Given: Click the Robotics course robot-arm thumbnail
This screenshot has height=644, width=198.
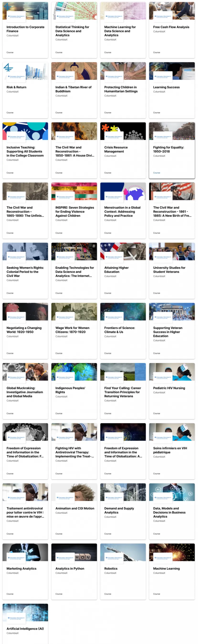Looking at the screenshot, I should click(123, 552).
